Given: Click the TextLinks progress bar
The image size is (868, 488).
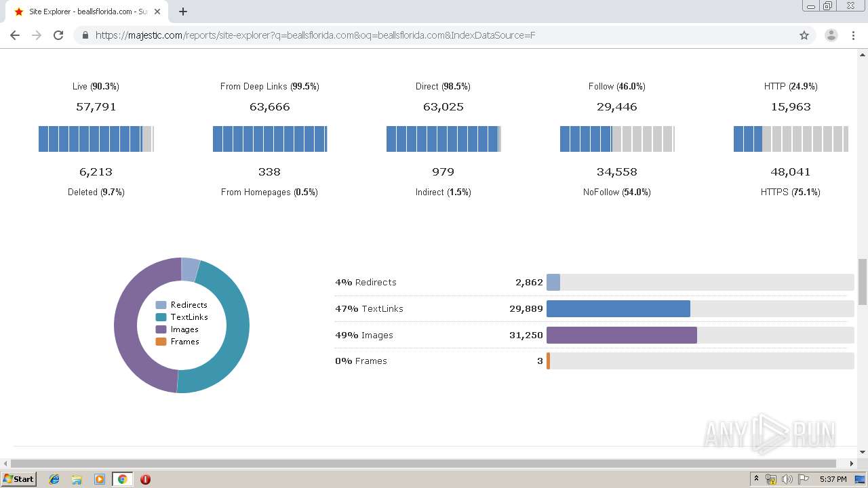Looking at the screenshot, I should point(700,308).
